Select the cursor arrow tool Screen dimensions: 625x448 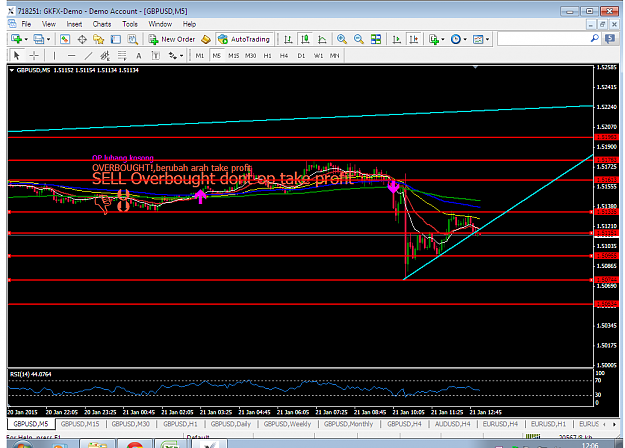(16, 55)
